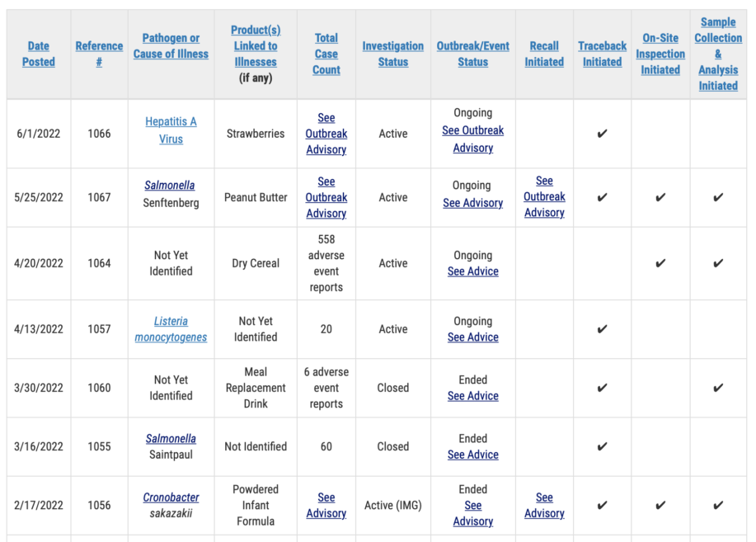The image size is (756, 542).
Task: Click Salmonella link in Senftenberg row
Action: pos(170,186)
